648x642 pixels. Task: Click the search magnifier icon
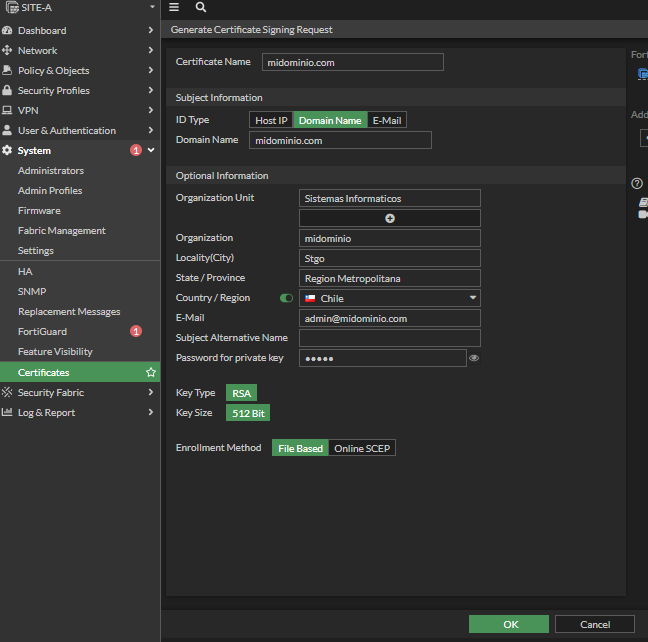(x=201, y=7)
